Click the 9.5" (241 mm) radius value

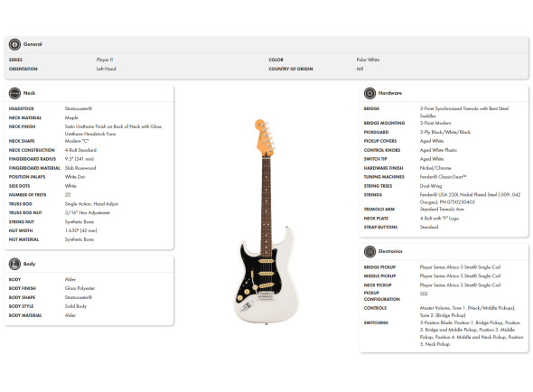(79, 159)
